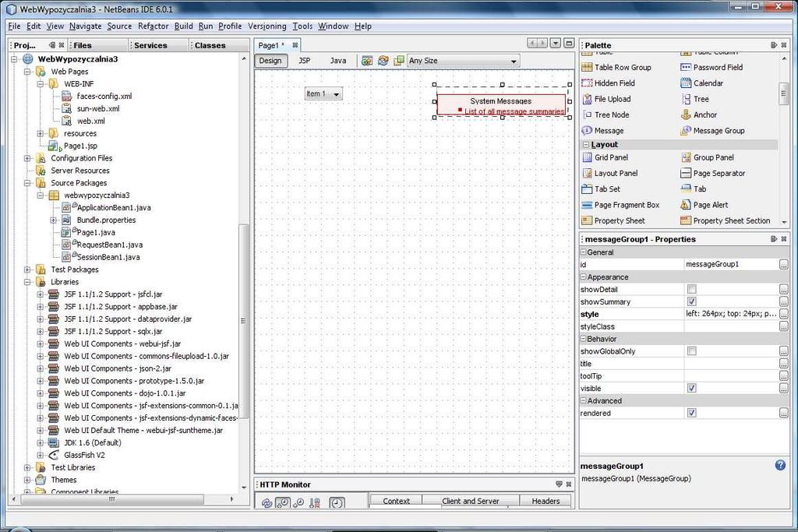Image resolution: width=798 pixels, height=532 pixels.
Task: Select Page1.jsp in the project tree
Action: click(72, 146)
